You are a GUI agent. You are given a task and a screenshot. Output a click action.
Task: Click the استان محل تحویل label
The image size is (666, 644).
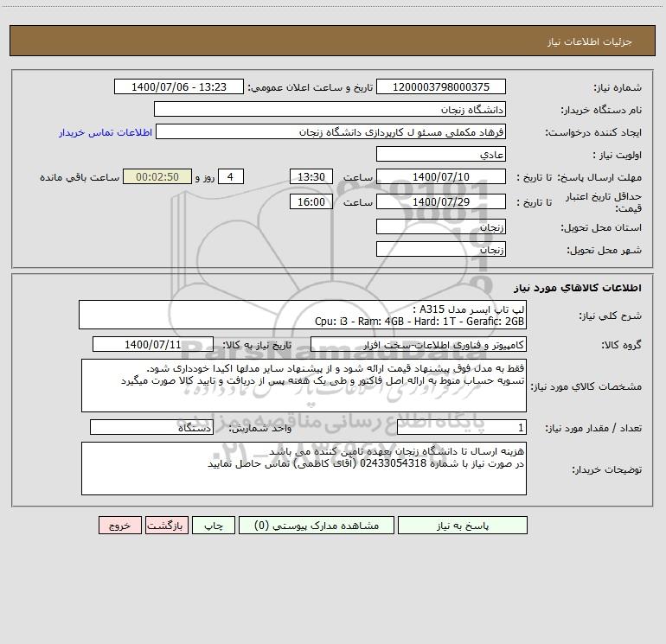[601, 227]
